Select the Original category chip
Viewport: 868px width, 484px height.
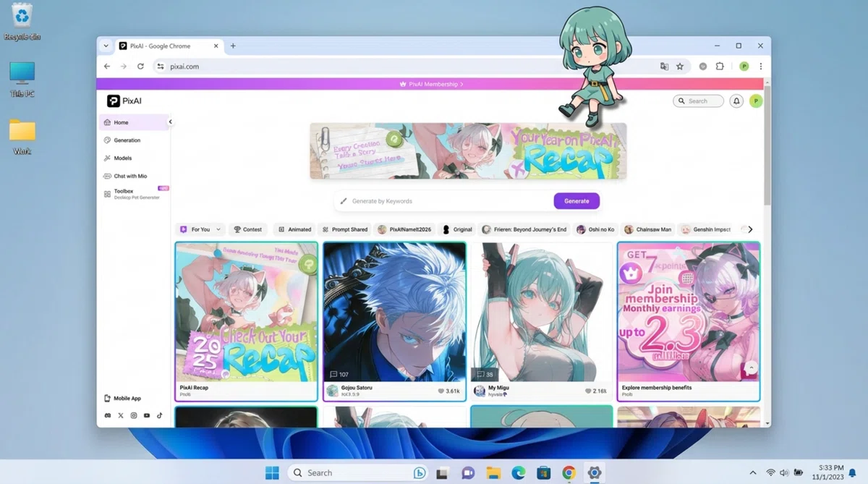(x=457, y=229)
